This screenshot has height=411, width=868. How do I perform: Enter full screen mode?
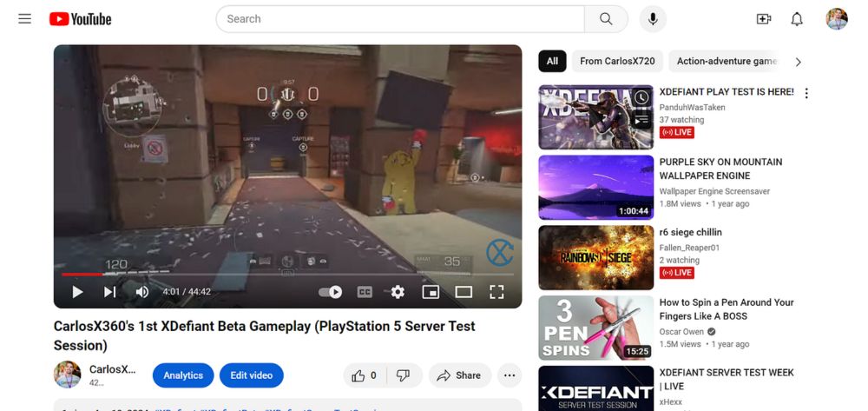coord(496,292)
